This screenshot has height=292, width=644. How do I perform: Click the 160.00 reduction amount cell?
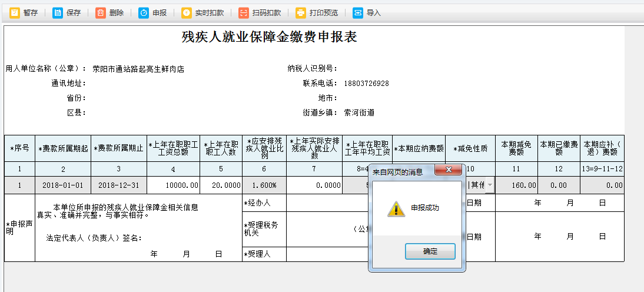point(517,185)
